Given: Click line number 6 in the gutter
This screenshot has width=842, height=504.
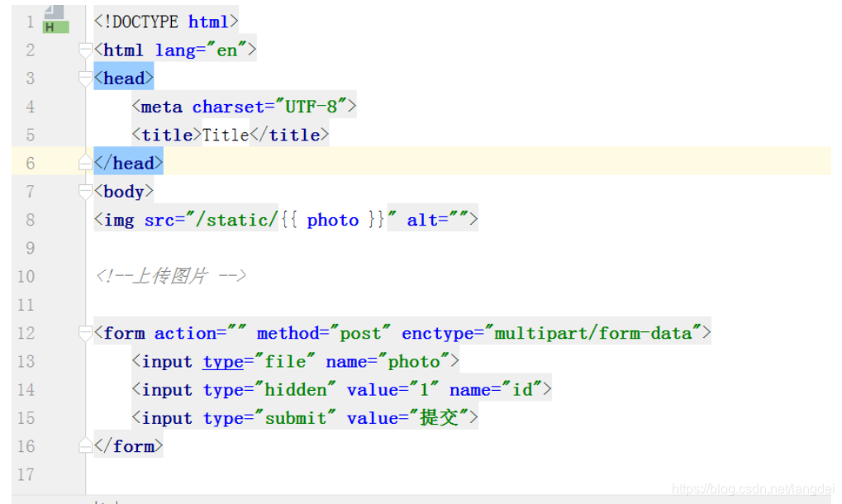Looking at the screenshot, I should 30,163.
